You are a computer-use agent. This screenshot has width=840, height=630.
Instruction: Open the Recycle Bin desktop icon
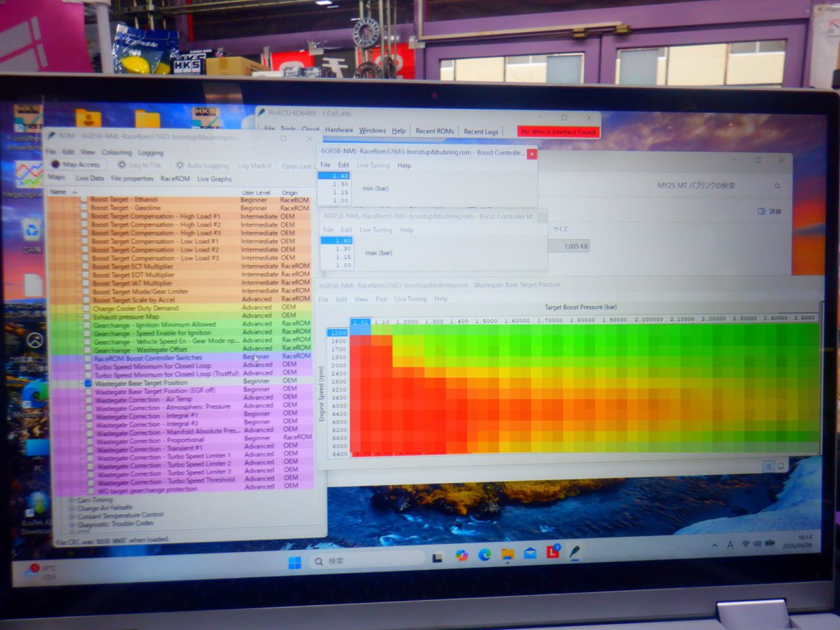tap(31, 230)
